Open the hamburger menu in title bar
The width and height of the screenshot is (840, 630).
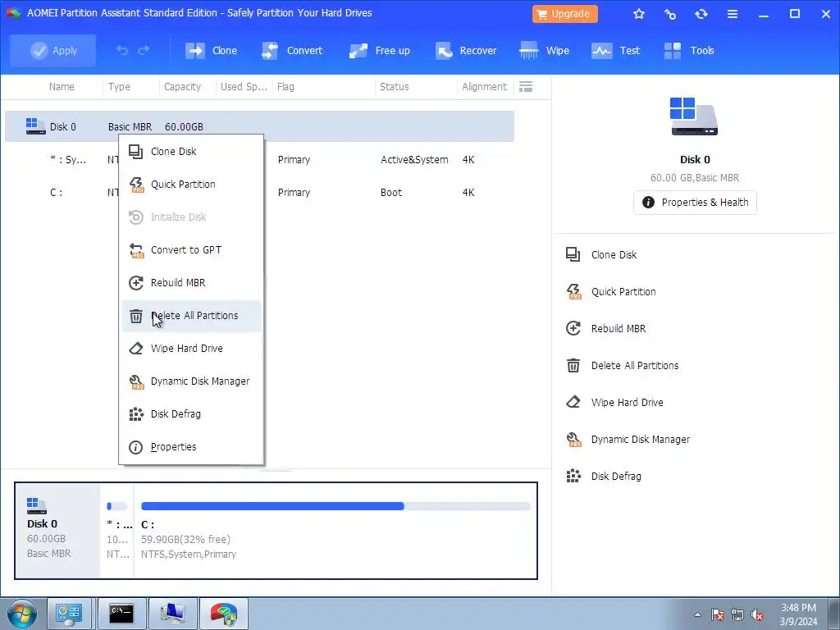tap(733, 14)
